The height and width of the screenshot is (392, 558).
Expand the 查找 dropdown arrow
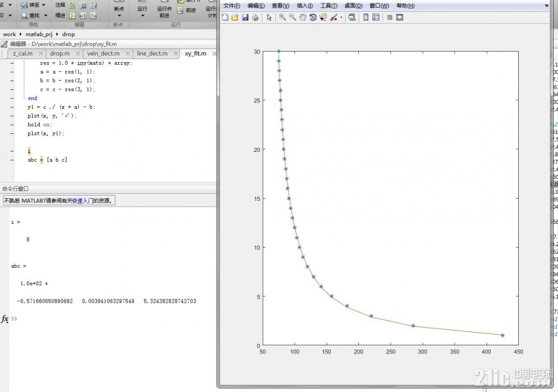46,15
